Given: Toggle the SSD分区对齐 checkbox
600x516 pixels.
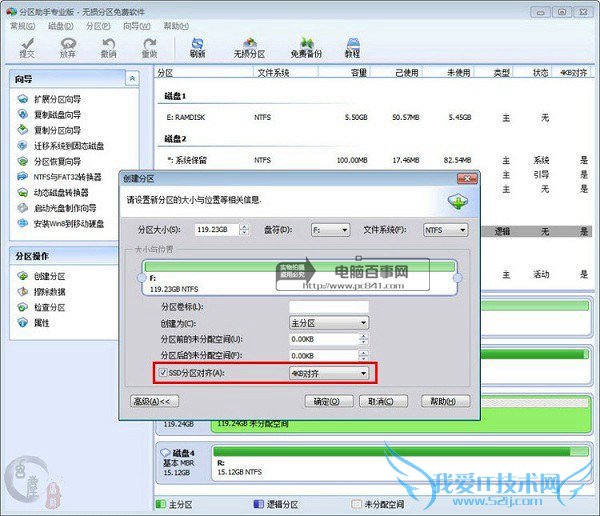Looking at the screenshot, I should (163, 372).
